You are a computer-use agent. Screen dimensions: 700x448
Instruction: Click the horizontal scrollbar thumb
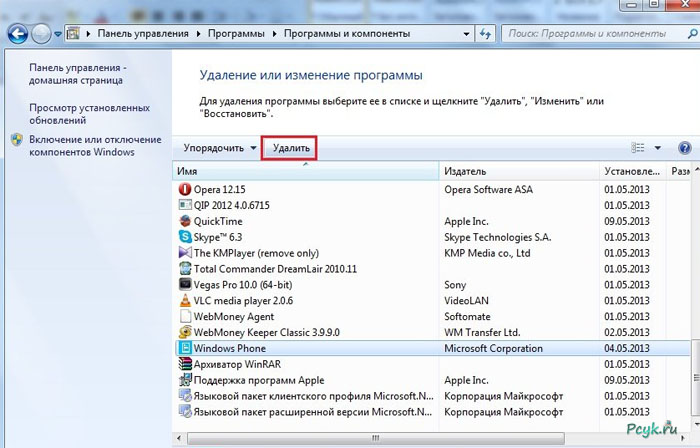click(376, 438)
